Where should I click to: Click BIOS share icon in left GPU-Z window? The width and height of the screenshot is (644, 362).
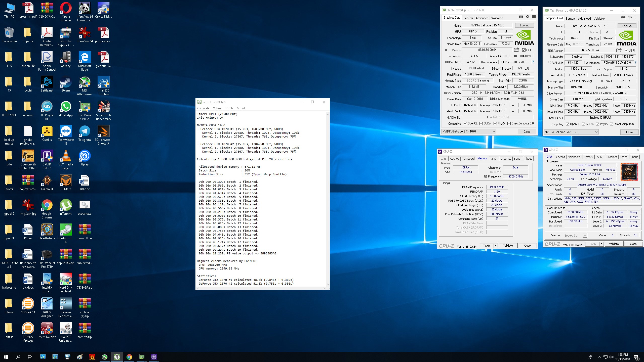click(x=516, y=50)
